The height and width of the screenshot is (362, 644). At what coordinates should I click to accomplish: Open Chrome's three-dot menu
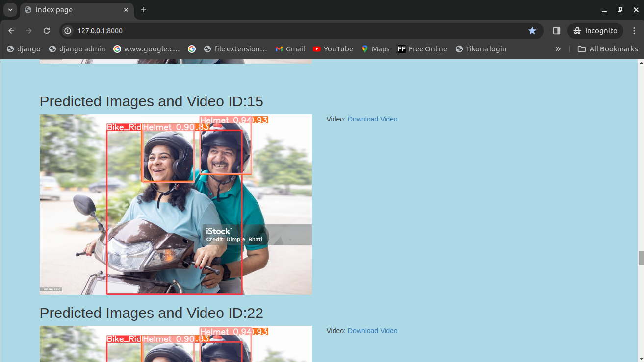pyautogui.click(x=634, y=31)
